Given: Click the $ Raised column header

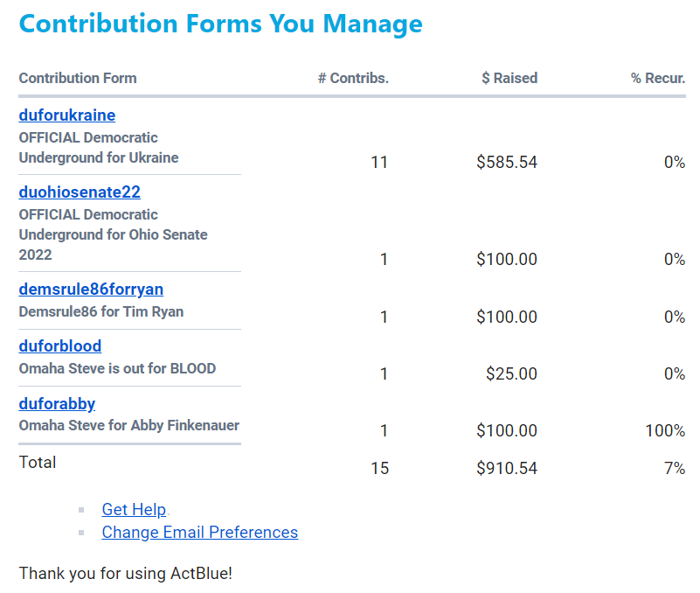Looking at the screenshot, I should click(509, 78).
